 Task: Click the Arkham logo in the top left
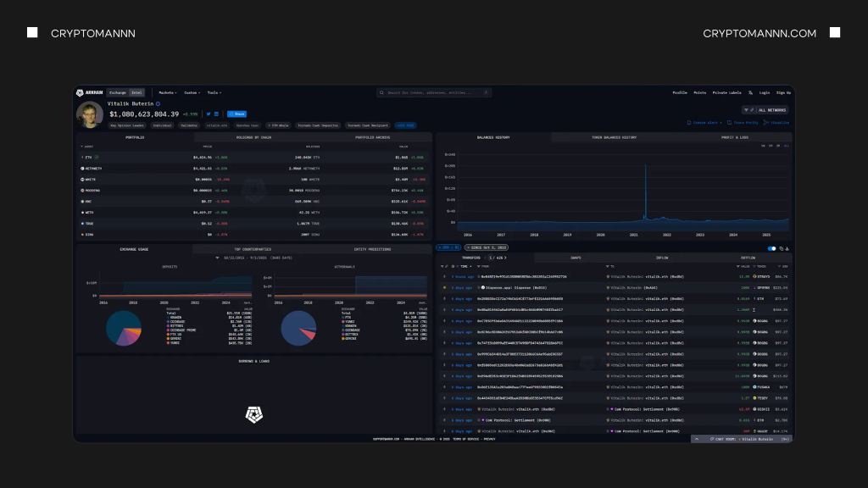point(81,92)
